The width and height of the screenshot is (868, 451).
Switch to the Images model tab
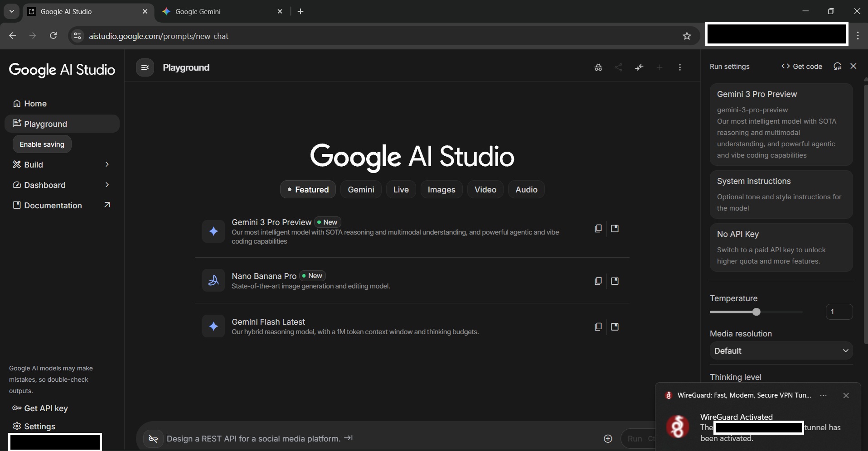point(441,190)
